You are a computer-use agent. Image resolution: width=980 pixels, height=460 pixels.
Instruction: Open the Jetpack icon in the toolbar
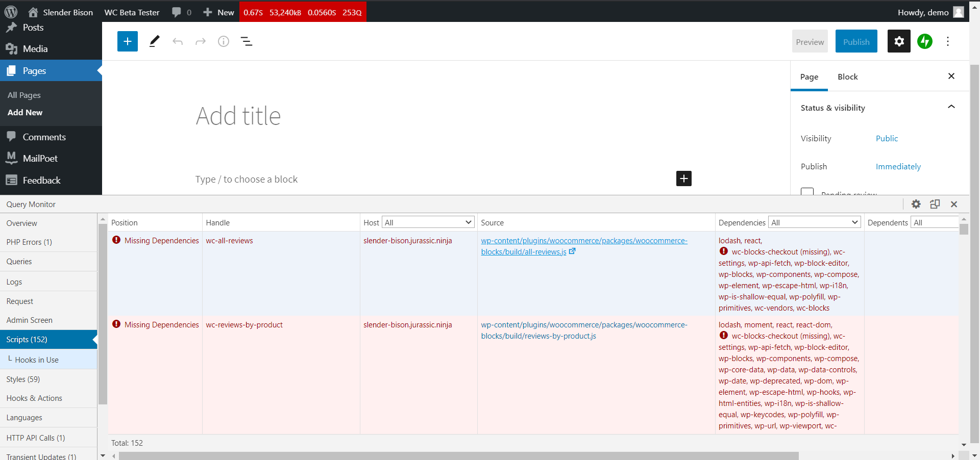[x=925, y=41]
